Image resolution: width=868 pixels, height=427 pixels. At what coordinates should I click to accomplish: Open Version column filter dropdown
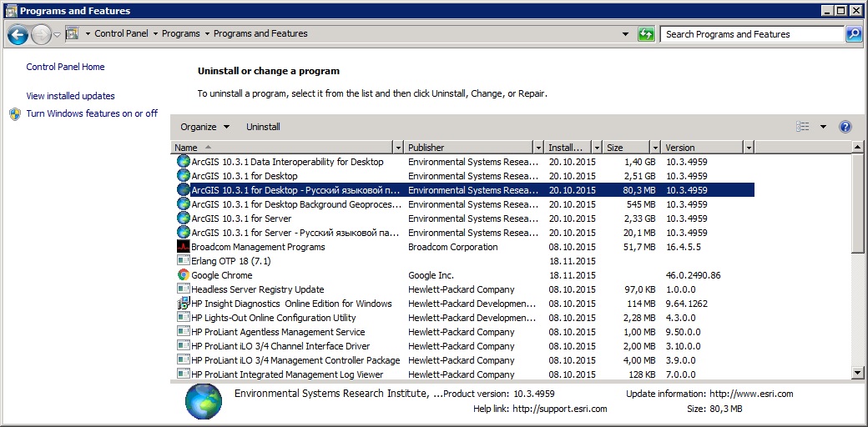749,148
